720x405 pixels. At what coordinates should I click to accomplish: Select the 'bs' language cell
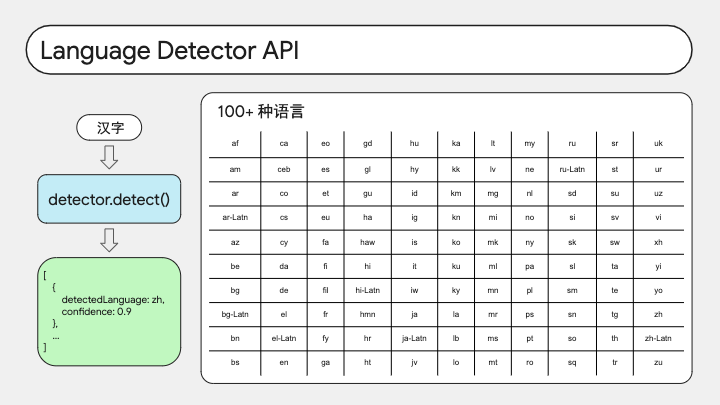(x=235, y=362)
